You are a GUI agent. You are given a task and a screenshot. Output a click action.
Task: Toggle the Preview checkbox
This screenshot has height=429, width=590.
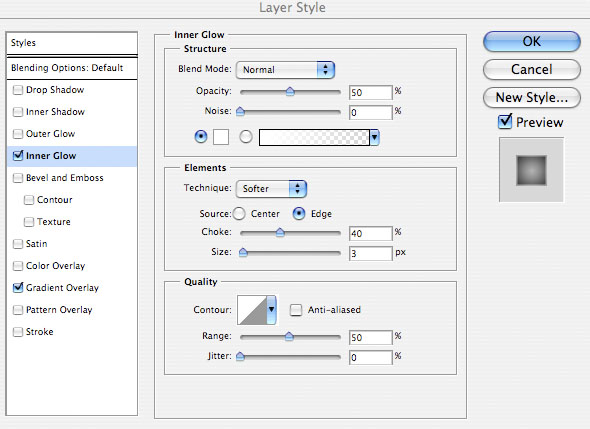point(505,122)
